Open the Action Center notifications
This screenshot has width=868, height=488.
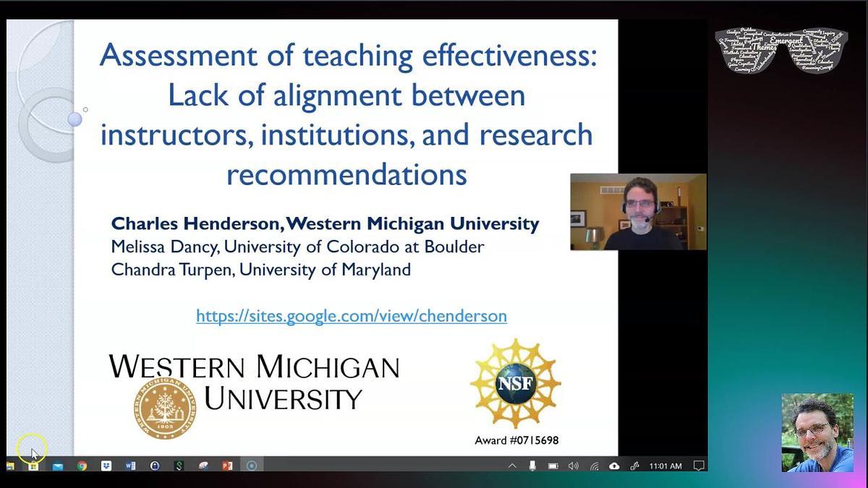(x=698, y=466)
